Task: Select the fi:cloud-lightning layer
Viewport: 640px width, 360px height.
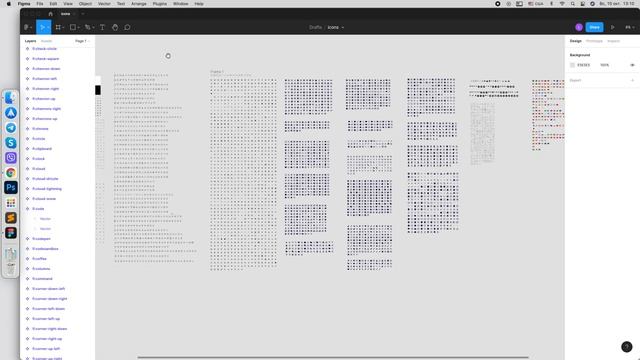Action: click(47, 189)
